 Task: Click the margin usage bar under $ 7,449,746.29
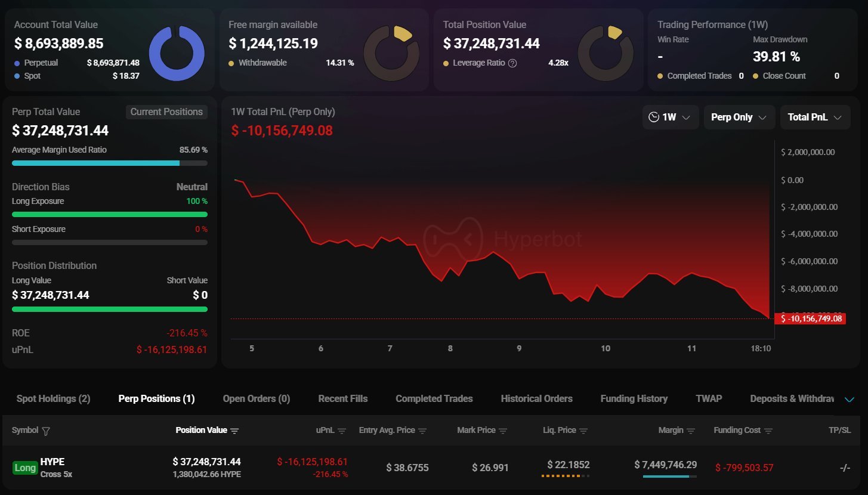click(x=670, y=476)
